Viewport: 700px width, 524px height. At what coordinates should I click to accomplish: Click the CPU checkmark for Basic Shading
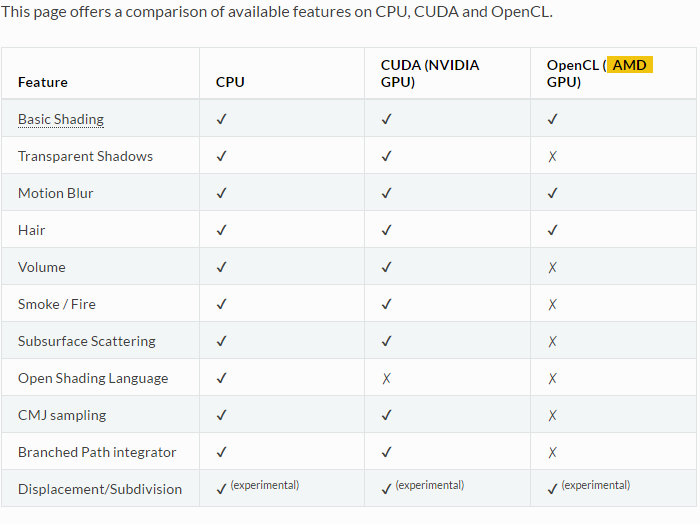221,120
